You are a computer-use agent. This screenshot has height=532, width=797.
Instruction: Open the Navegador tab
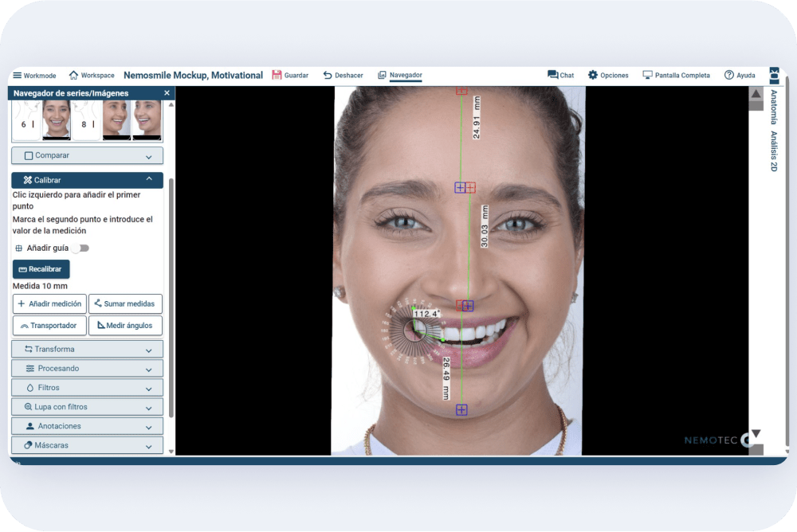tap(400, 75)
